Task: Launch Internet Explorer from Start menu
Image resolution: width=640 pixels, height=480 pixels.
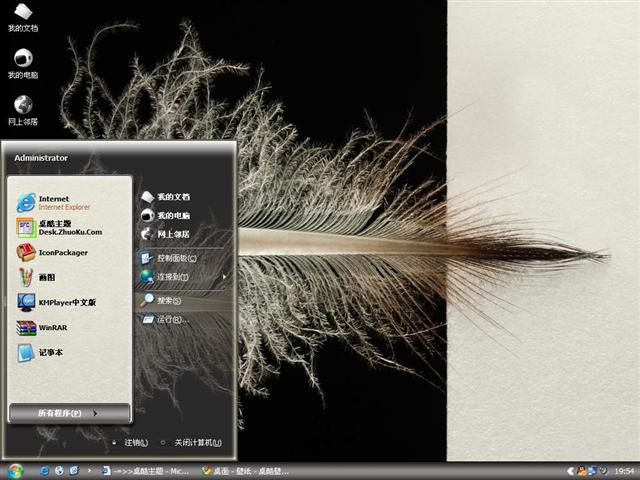Action: click(53, 203)
